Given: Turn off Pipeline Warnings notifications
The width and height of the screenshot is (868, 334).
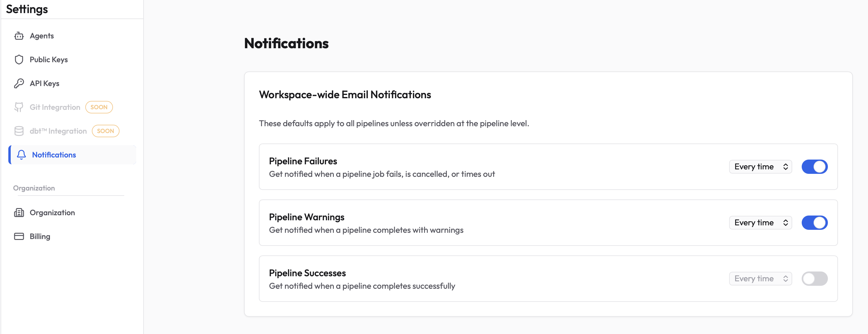Looking at the screenshot, I should pos(814,222).
